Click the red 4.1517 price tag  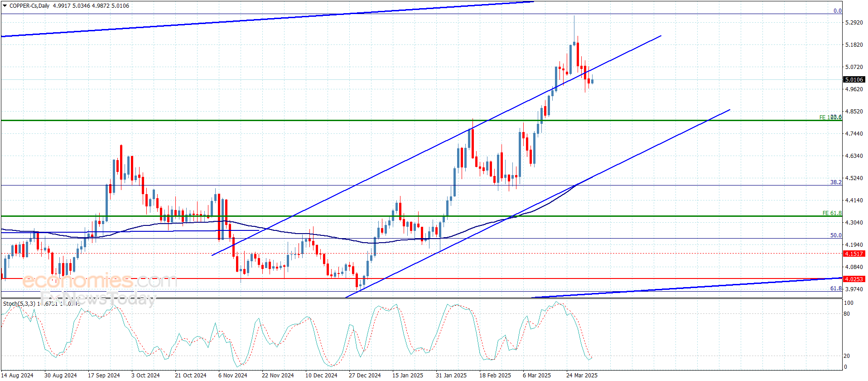point(854,254)
